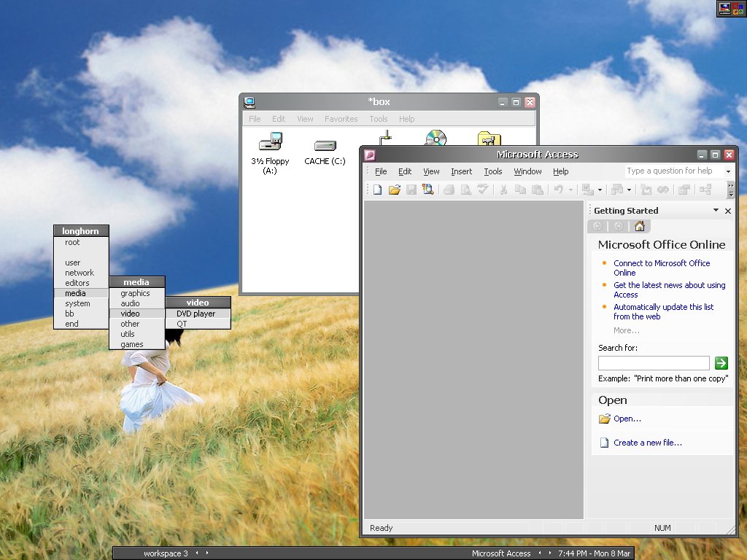Click 'Get the latest news about using Access'
The height and width of the screenshot is (560, 747).
pos(669,289)
